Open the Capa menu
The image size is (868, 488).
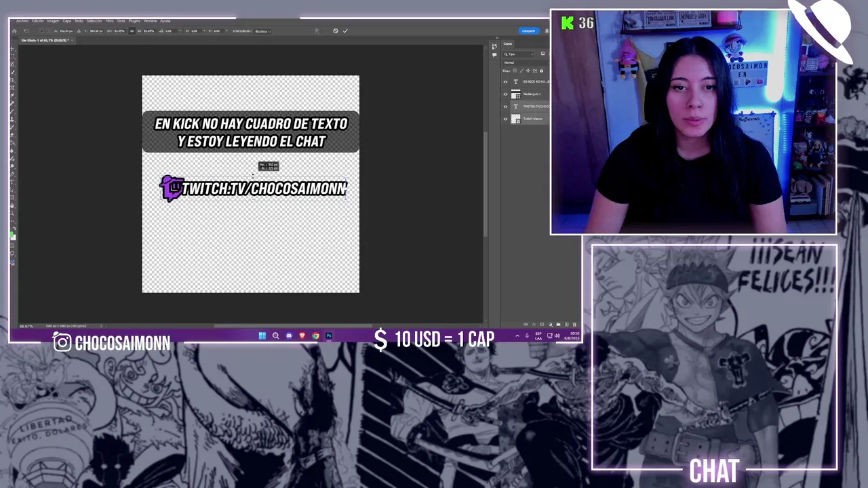[x=66, y=21]
